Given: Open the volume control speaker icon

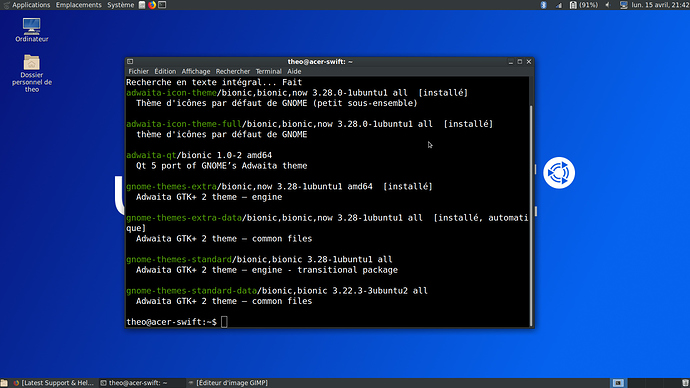Looking at the screenshot, I should [608, 5].
